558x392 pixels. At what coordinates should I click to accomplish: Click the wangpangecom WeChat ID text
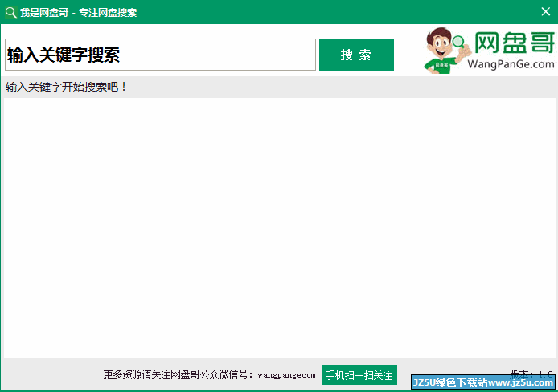click(x=286, y=375)
